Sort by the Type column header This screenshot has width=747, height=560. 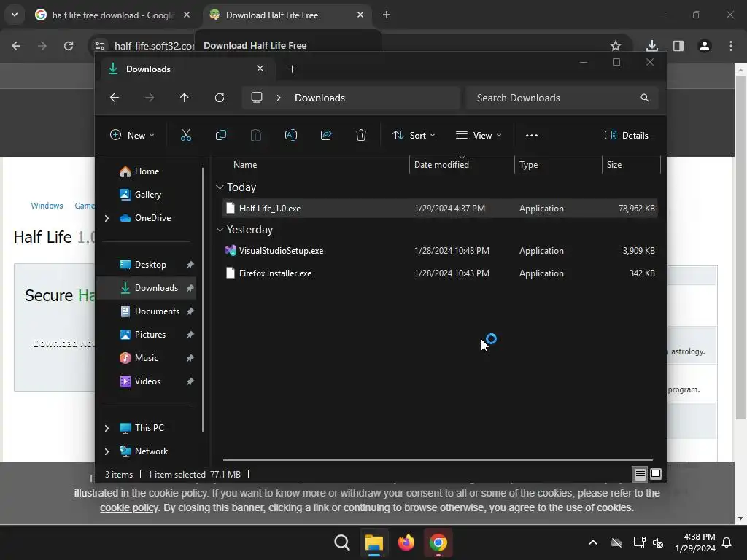pyautogui.click(x=528, y=165)
